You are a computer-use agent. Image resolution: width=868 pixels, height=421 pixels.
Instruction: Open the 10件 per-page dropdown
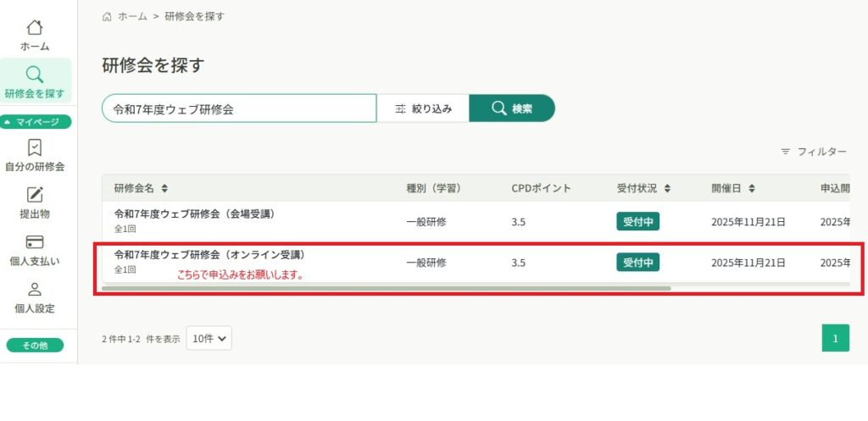click(x=209, y=338)
